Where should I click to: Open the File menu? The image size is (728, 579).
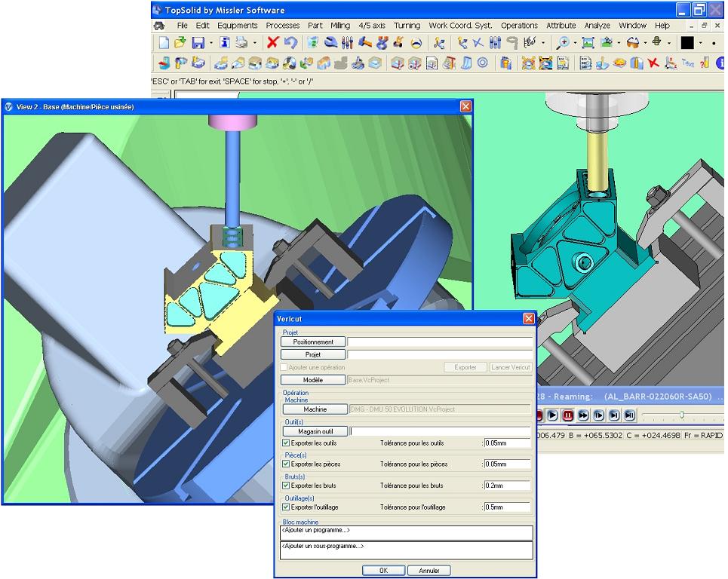(x=182, y=26)
